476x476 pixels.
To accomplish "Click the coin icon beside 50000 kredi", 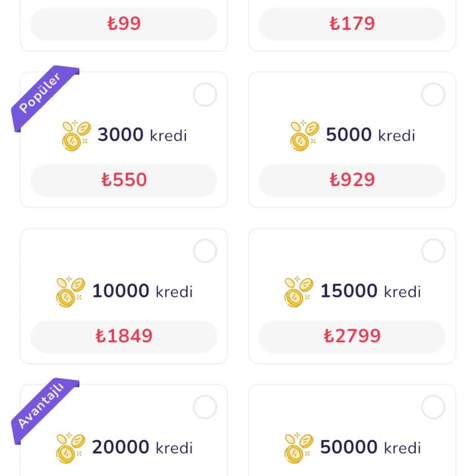I will (x=299, y=447).
